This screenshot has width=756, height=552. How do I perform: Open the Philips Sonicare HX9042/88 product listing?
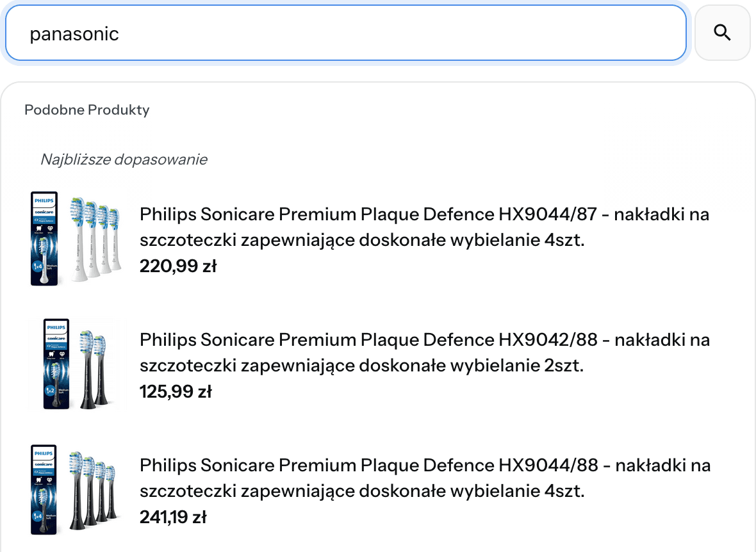pyautogui.click(x=424, y=352)
